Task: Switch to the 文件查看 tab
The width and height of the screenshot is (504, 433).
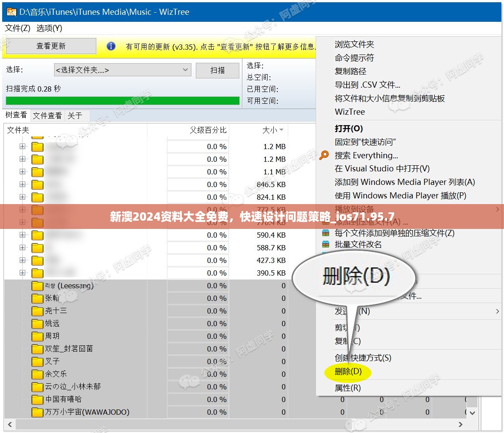Action: 48,116
